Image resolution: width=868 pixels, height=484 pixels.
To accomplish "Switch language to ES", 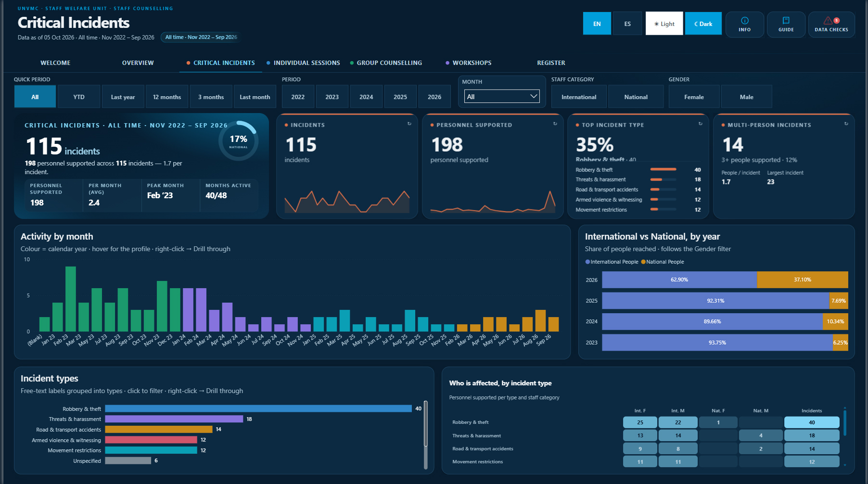I will click(627, 24).
